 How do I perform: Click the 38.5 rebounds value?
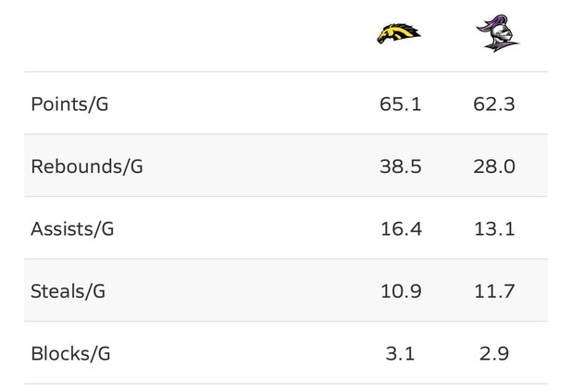pos(401,166)
